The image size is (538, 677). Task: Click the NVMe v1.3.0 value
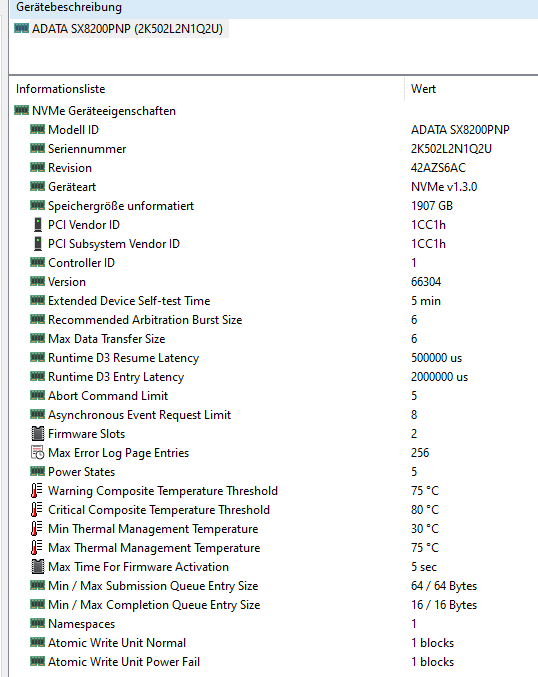[x=444, y=187]
